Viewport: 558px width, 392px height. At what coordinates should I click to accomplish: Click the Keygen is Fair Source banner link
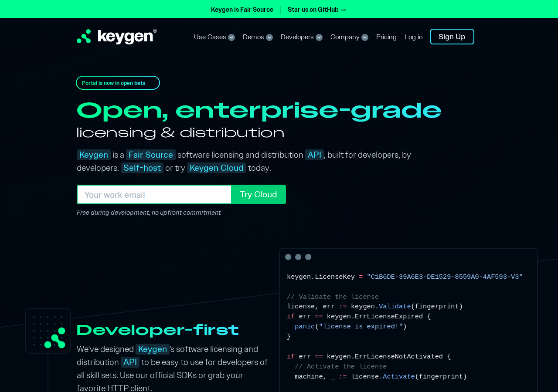pyautogui.click(x=242, y=10)
